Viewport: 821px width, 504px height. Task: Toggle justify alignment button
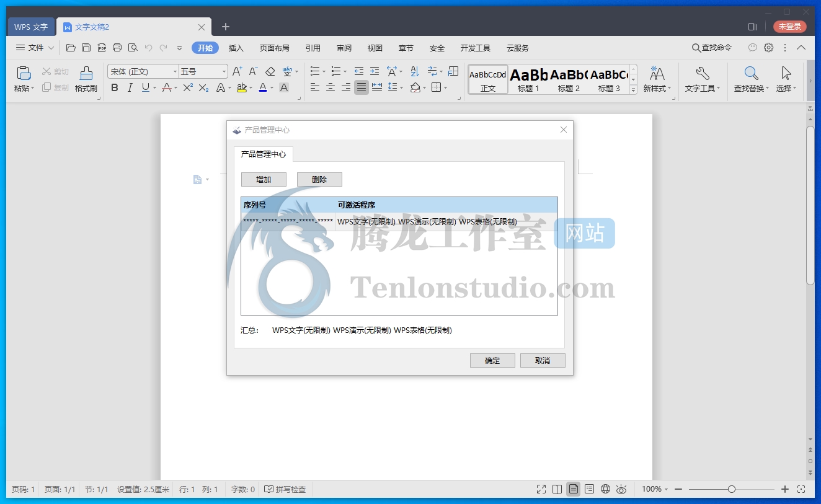point(361,87)
